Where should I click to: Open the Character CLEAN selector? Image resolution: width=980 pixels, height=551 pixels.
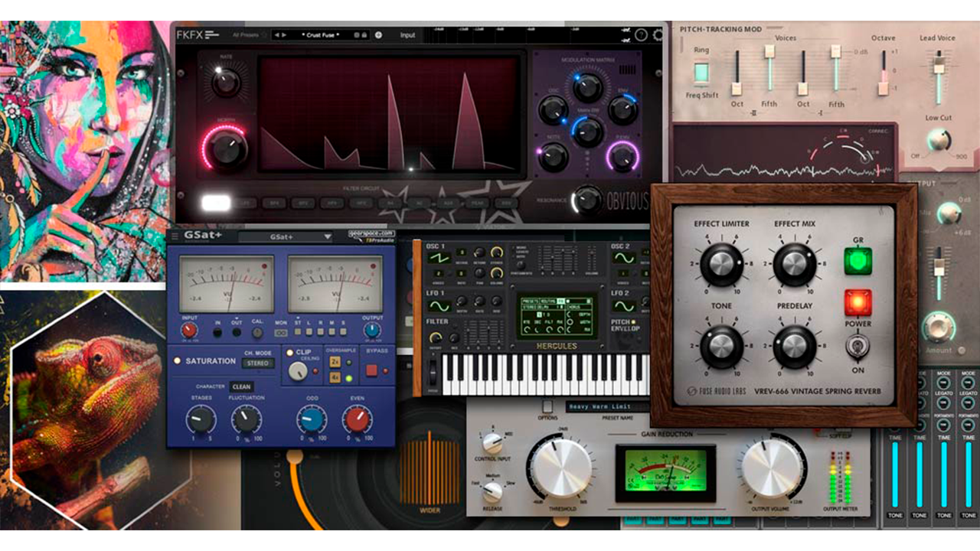pyautogui.click(x=241, y=387)
